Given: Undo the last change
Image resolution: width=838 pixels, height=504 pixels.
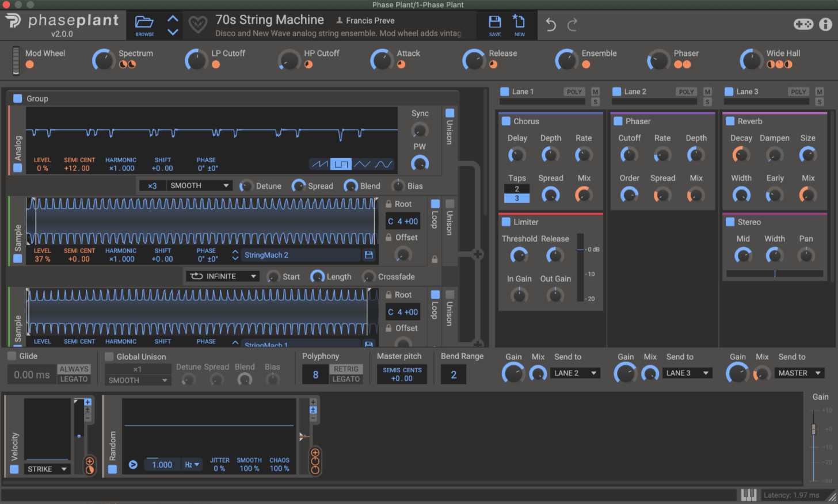Looking at the screenshot, I should pyautogui.click(x=551, y=25).
